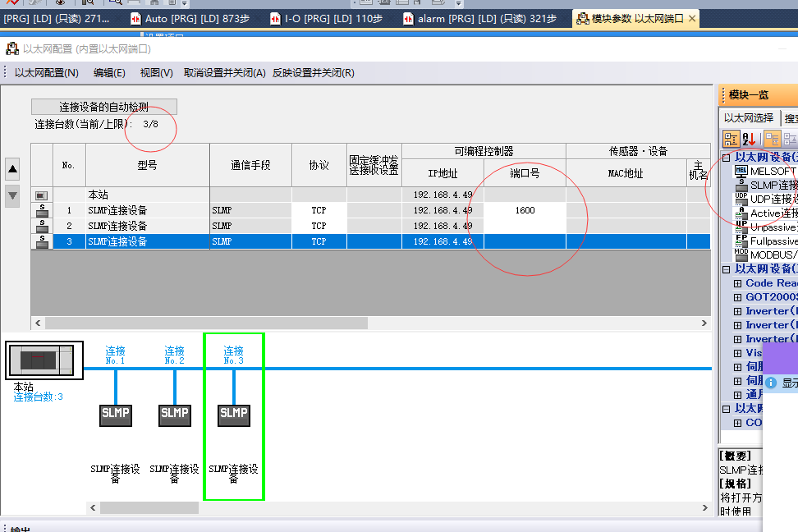Click horizontal scrollbar below the device table

pos(369,323)
